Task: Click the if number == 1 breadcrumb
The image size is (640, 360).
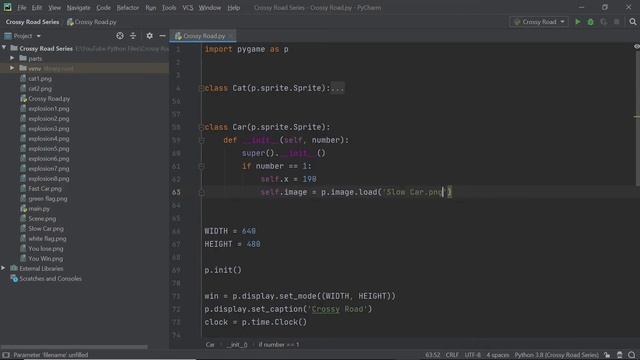Action: pyautogui.click(x=279, y=345)
